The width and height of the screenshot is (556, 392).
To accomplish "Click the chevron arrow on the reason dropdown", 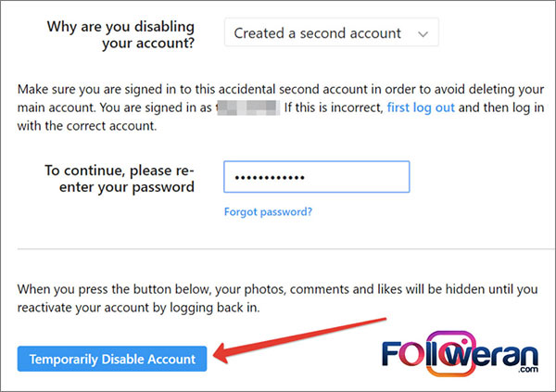I will point(423,34).
